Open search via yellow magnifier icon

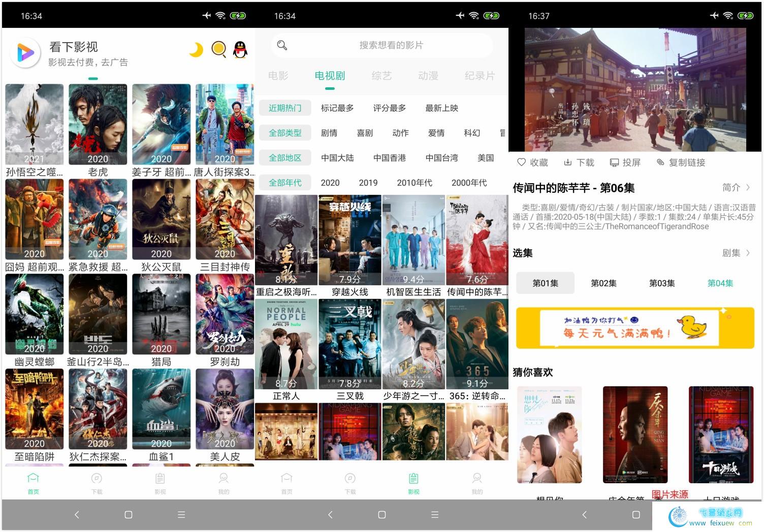tap(218, 49)
